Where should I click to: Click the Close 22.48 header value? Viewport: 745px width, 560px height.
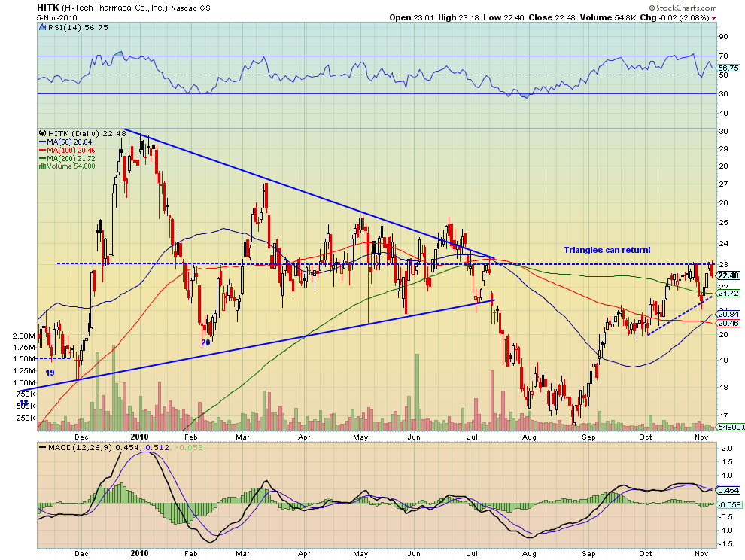click(x=552, y=17)
